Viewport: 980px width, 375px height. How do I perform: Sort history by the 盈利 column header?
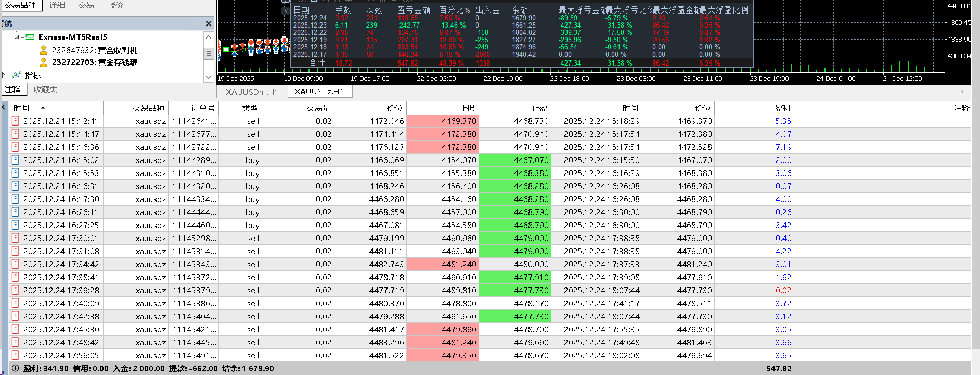pos(782,108)
